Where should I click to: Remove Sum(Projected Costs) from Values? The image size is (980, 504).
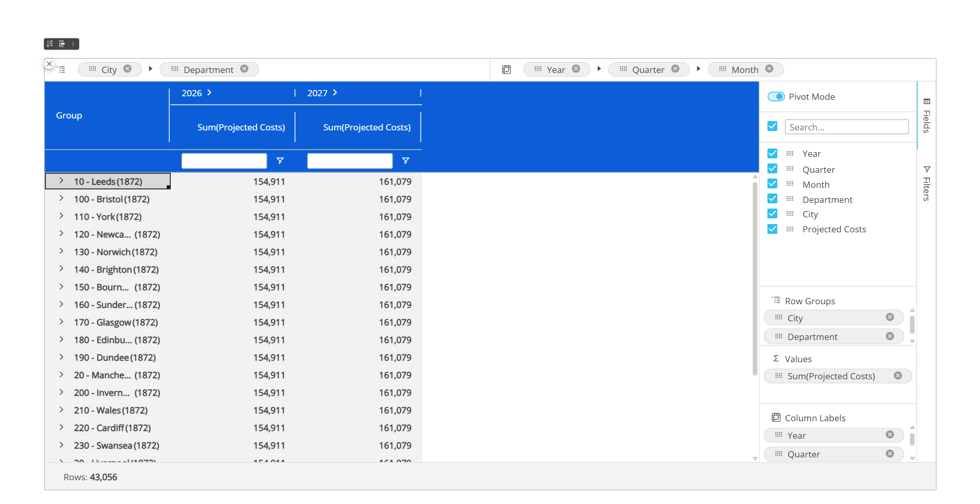898,376
